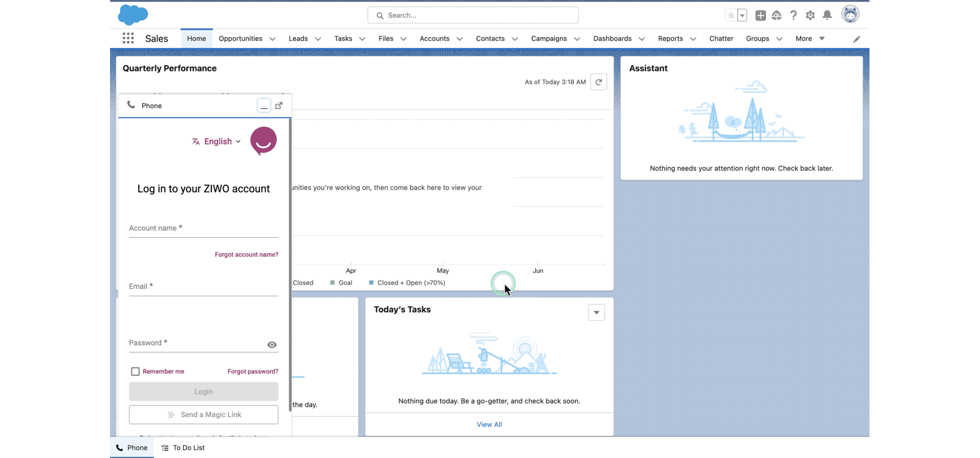Click the Forgot password link

[253, 372]
